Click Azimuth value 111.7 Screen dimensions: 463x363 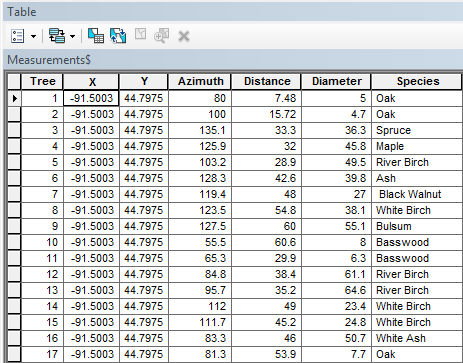coord(200,322)
